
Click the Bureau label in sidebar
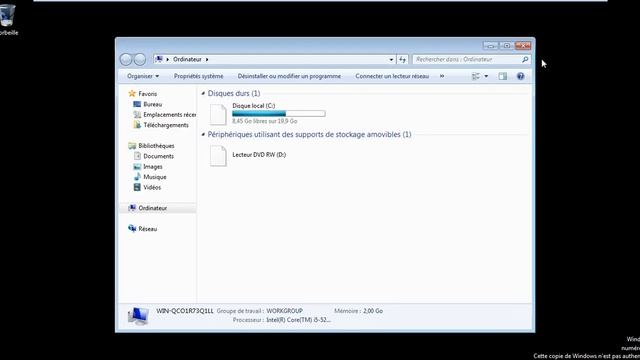[152, 104]
